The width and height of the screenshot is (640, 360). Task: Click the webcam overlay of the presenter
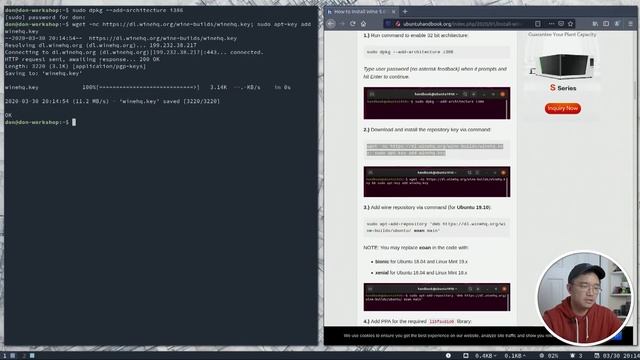tap(584, 298)
